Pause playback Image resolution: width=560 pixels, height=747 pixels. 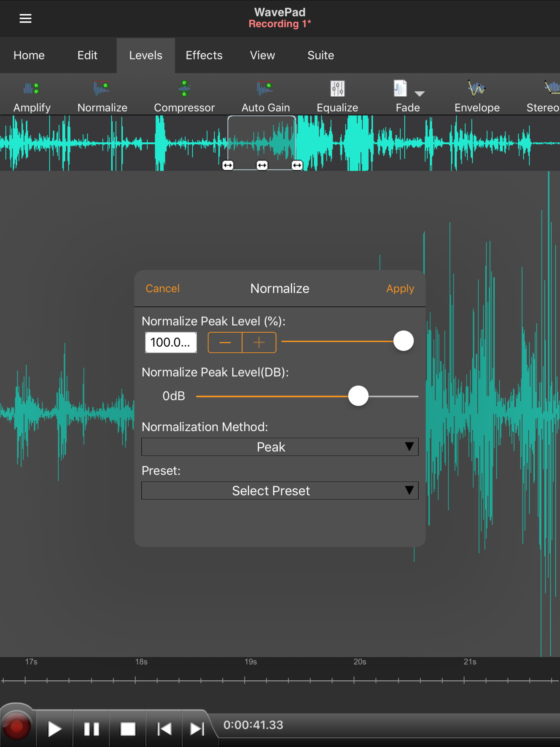coord(91,730)
